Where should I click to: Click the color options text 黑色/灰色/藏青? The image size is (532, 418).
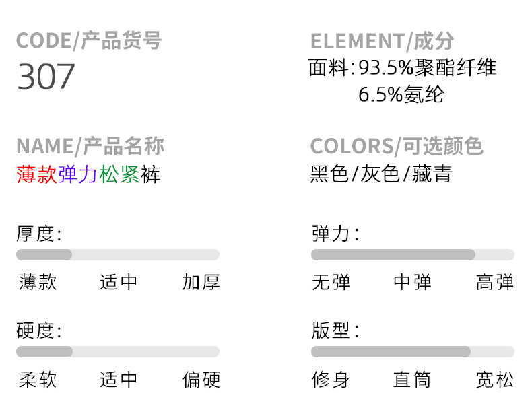[381, 174]
